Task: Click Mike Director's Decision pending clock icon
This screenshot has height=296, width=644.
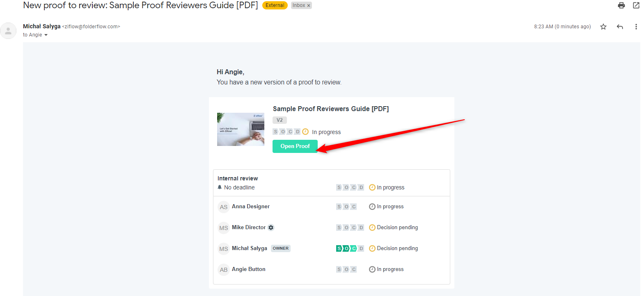Action: 372,228
